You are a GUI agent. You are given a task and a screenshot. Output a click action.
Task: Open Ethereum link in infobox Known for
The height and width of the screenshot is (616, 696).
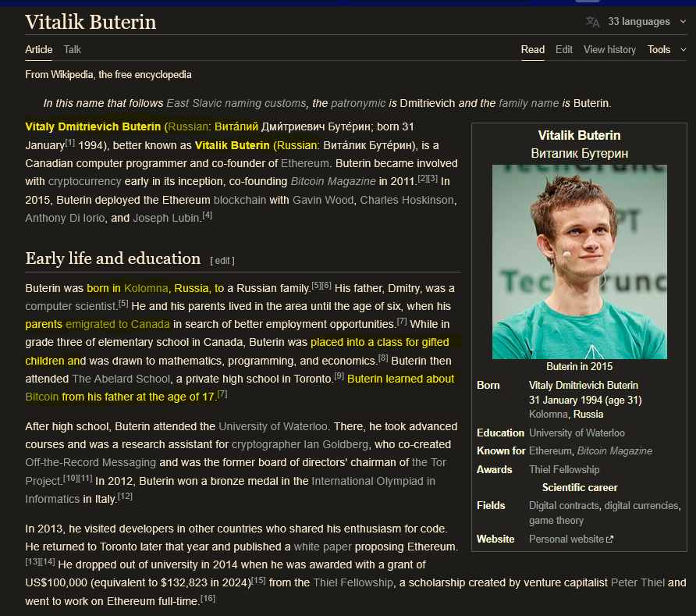(550, 451)
